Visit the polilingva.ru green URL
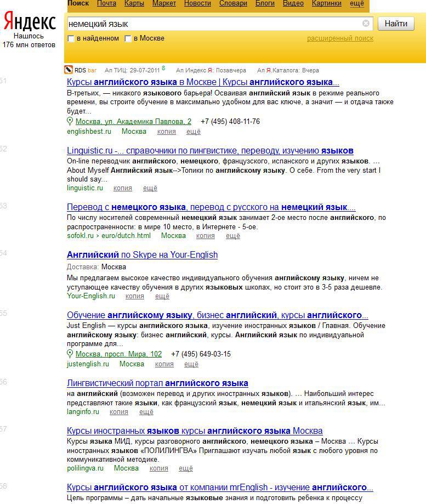Image resolution: width=426 pixels, height=504 pixels. [x=85, y=468]
